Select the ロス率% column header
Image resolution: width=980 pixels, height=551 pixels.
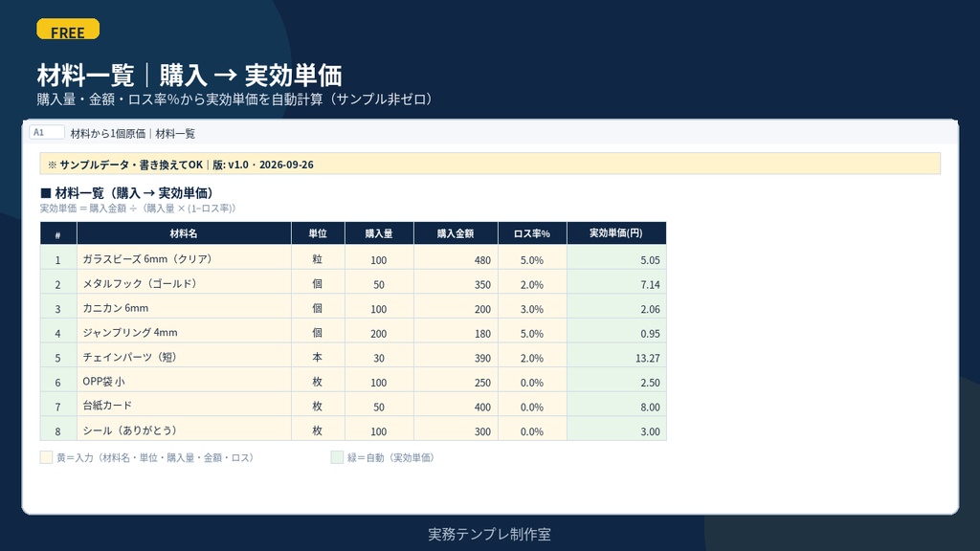point(532,233)
